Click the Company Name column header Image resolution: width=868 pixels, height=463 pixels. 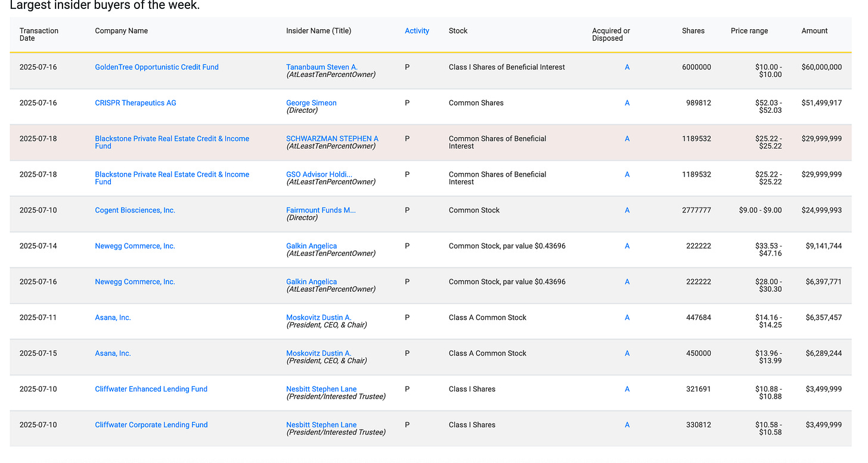point(122,31)
